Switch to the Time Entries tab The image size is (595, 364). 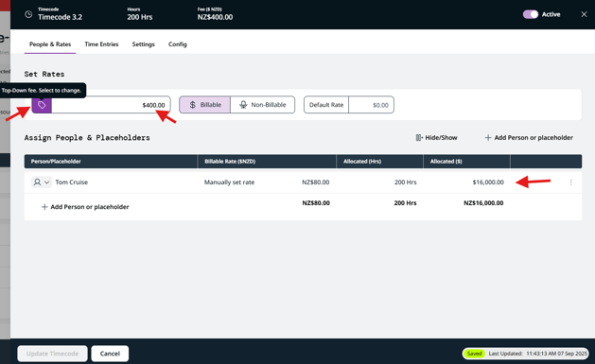pos(101,44)
